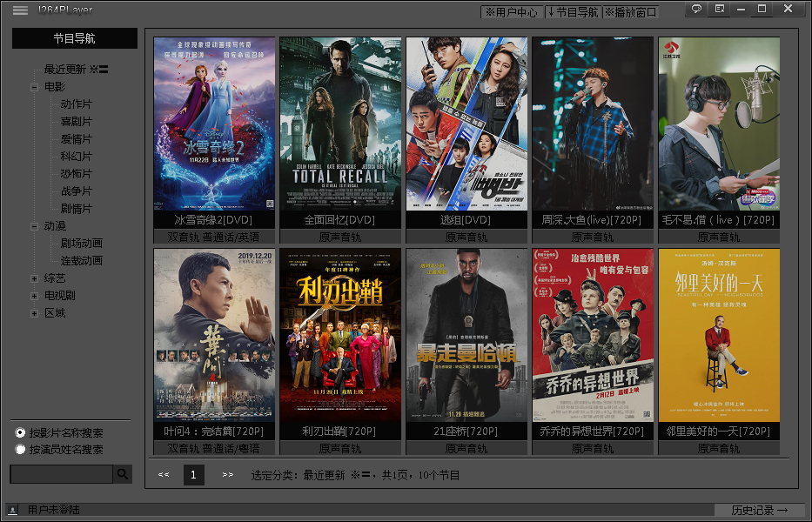Collapse the 动漫 tree node
The height and width of the screenshot is (522, 812).
tap(34, 226)
